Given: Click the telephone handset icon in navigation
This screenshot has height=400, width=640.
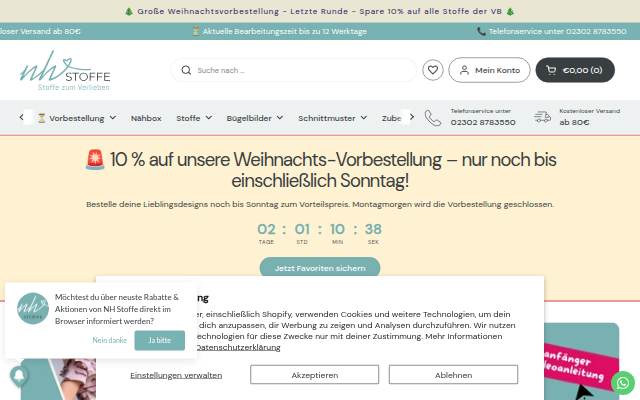Looking at the screenshot, I should pyautogui.click(x=433, y=118).
